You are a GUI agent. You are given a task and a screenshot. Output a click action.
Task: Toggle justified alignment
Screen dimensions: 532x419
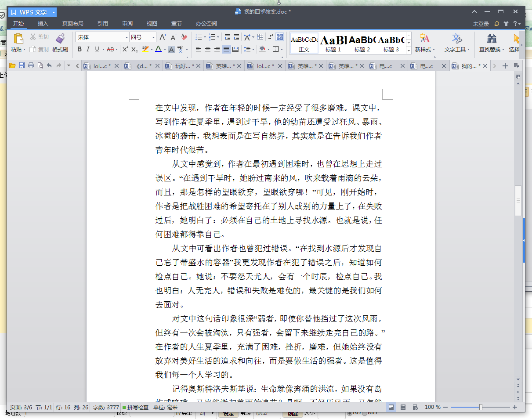pos(226,49)
